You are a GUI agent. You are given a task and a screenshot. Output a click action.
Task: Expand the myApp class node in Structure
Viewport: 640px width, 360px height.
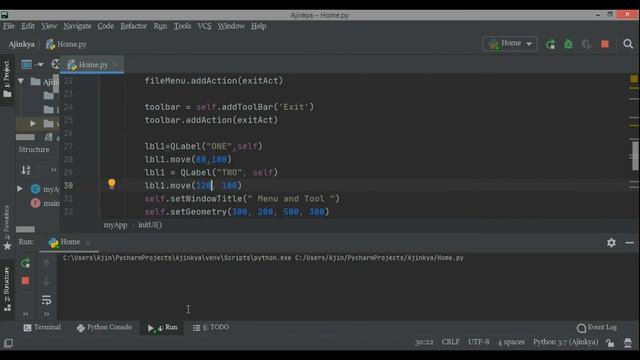(20, 189)
